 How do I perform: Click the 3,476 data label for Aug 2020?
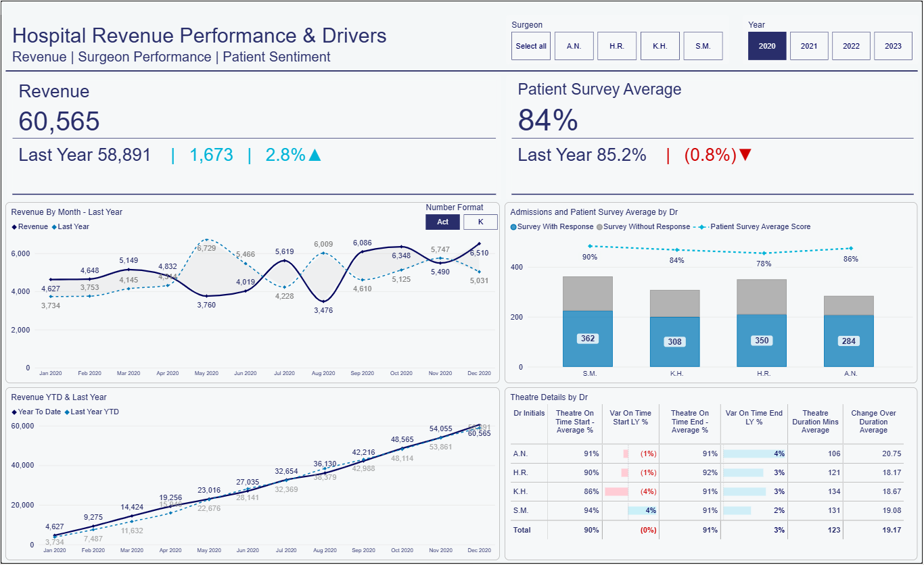(323, 310)
